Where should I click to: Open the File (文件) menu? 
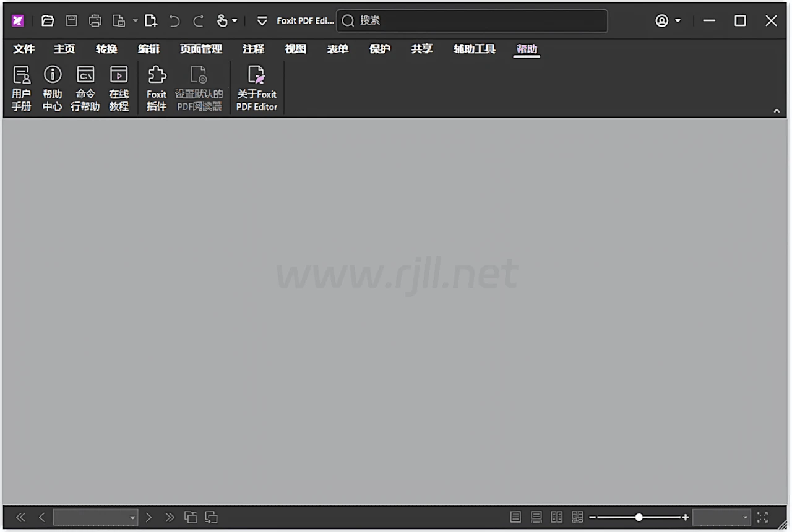(x=24, y=49)
